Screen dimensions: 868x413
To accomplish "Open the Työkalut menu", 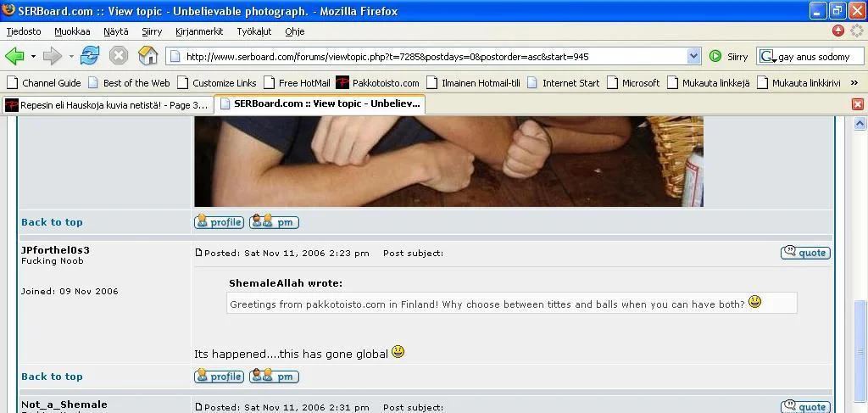I will coord(253,31).
